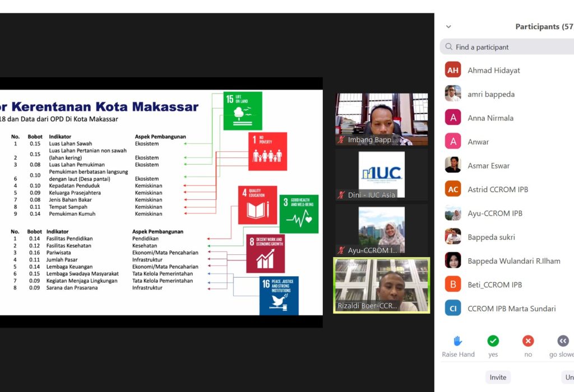The image size is (574, 392).
Task: Open Rizaldi Boer's highlighted video thumbnail
Action: (381, 284)
